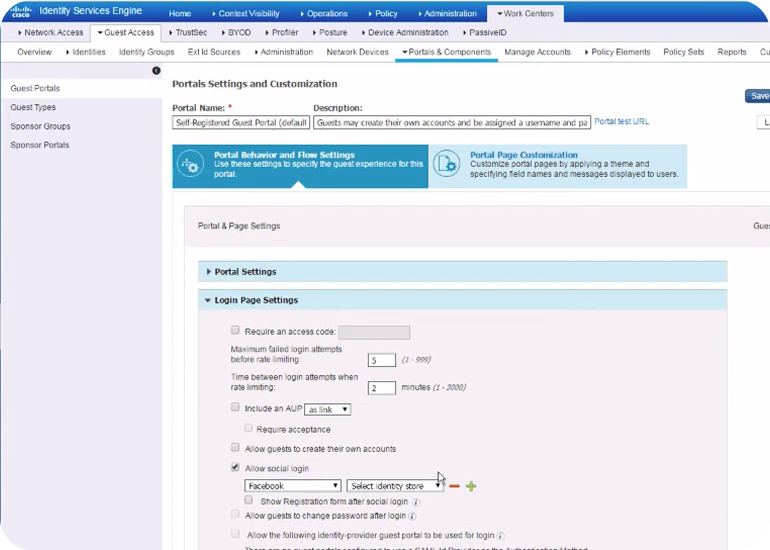Viewport: 770px width, 550px height.
Task: Uncheck Allow social login
Action: click(235, 467)
